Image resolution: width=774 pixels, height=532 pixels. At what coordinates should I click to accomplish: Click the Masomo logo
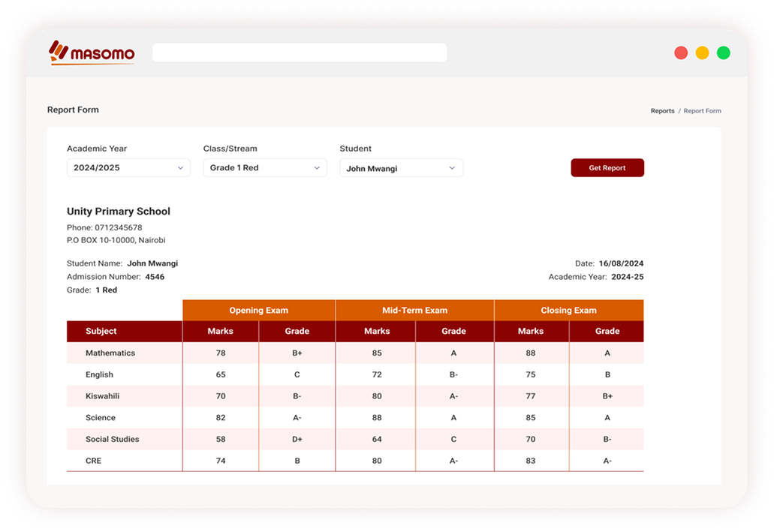(92, 53)
